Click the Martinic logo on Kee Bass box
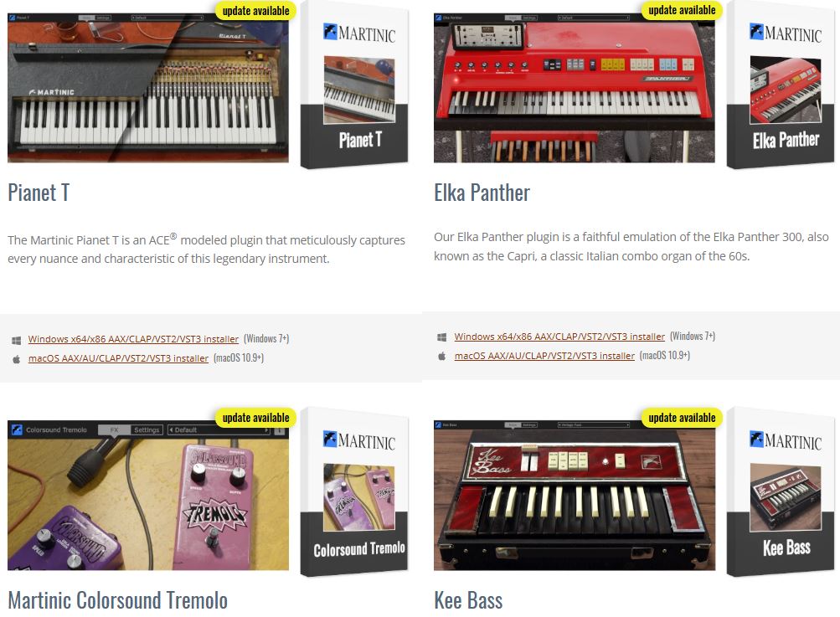The width and height of the screenshot is (840, 617). tap(786, 440)
